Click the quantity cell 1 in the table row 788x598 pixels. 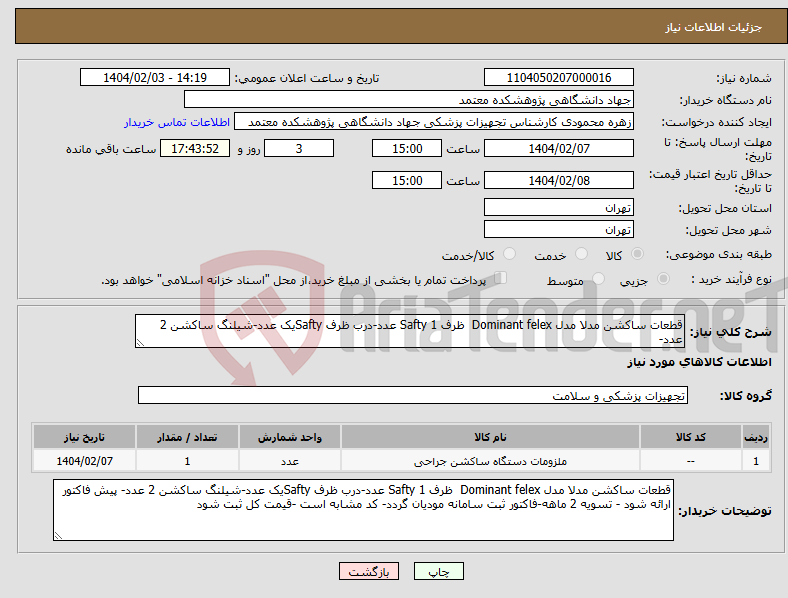point(187,461)
